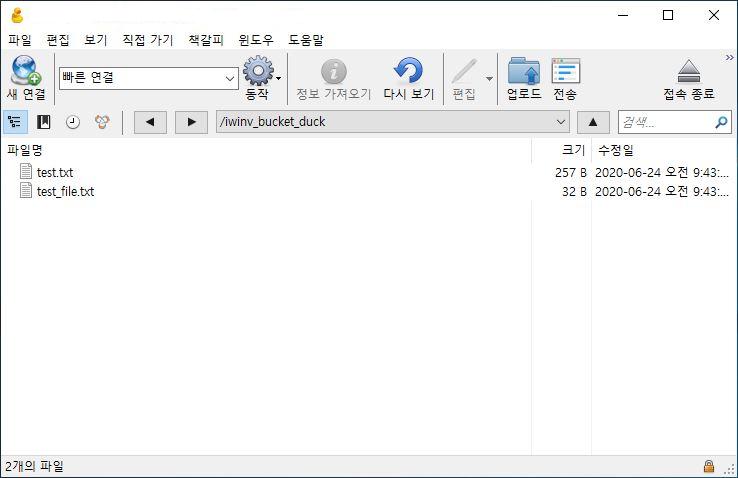Maximize the Cyberduck window
738x478 pixels.
tap(667, 16)
